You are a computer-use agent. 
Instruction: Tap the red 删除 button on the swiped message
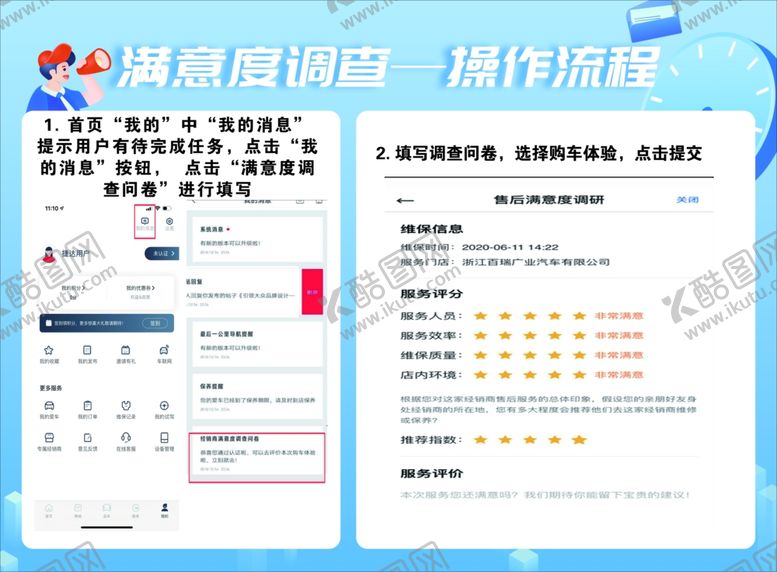[312, 292]
